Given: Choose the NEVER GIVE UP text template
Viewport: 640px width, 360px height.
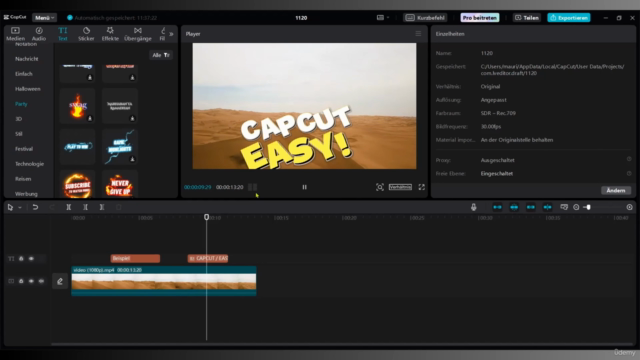Looking at the screenshot, I should [120, 185].
